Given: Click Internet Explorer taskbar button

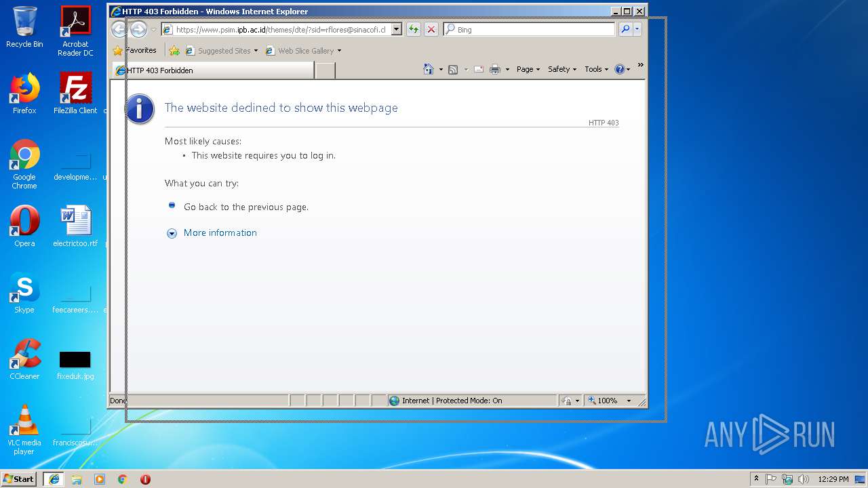Looking at the screenshot, I should point(54,479).
